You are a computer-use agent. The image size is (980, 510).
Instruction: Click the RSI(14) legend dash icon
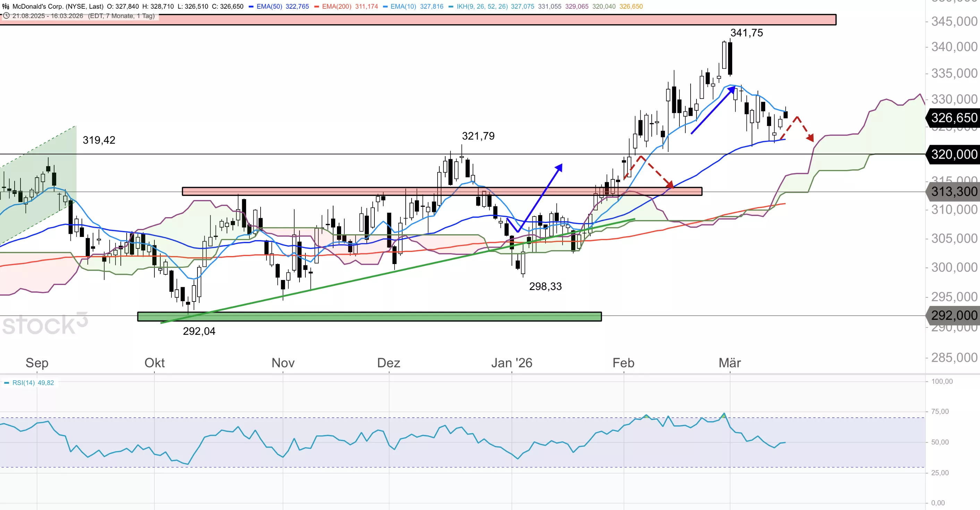[7, 383]
